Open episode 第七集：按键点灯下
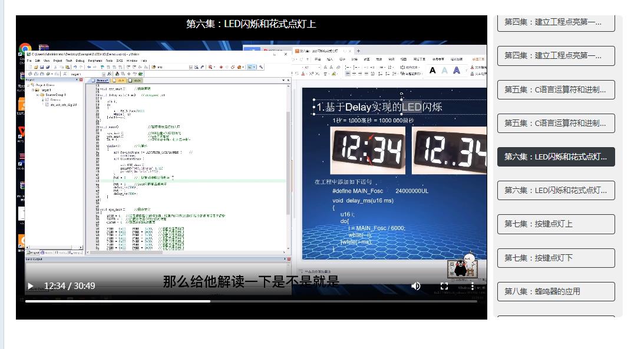 (556, 258)
